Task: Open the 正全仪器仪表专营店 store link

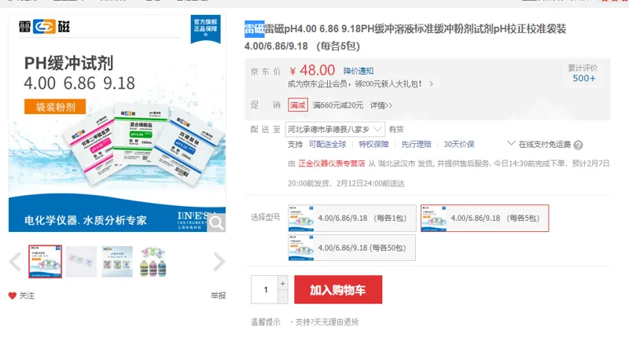Action: point(331,164)
